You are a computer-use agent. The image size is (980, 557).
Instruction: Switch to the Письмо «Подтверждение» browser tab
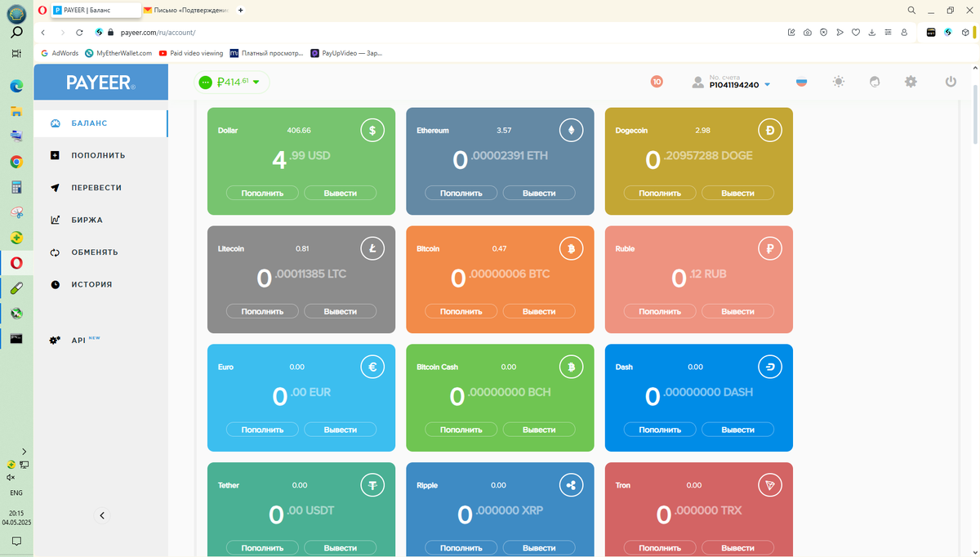[187, 10]
